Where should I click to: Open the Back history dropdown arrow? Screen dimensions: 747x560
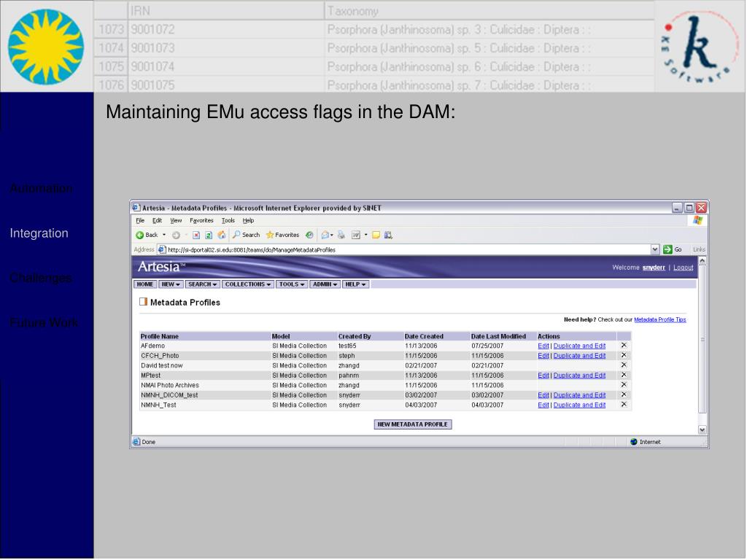[x=164, y=236]
